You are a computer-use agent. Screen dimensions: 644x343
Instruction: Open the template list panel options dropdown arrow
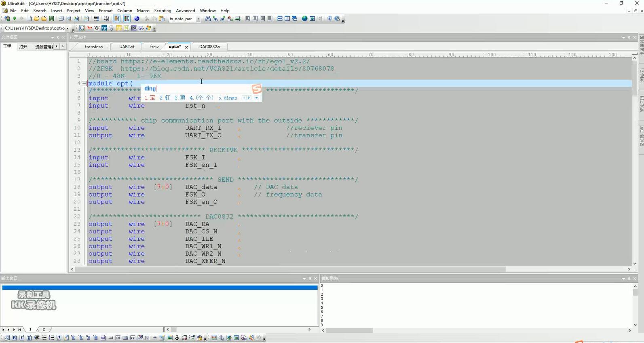coord(623,278)
